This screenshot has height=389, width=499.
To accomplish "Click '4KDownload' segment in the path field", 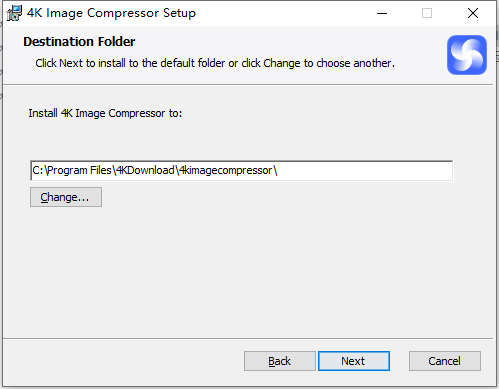I will tap(145, 170).
